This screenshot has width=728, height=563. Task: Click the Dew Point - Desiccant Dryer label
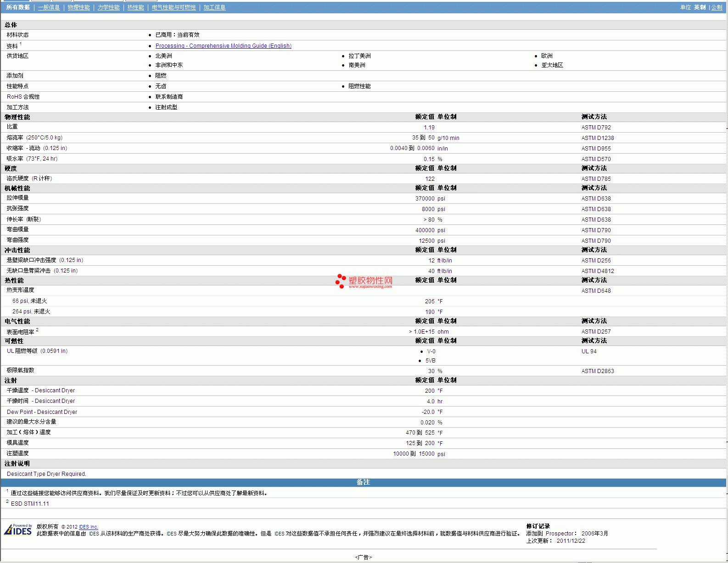point(42,412)
